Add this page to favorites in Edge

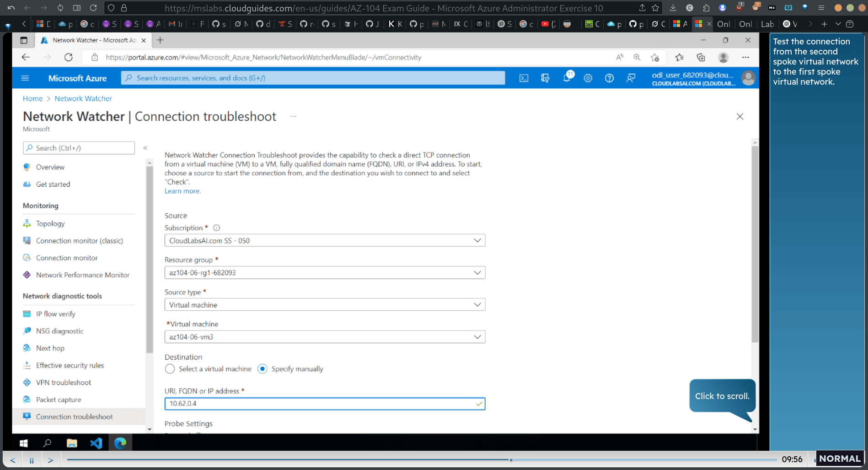[655, 57]
